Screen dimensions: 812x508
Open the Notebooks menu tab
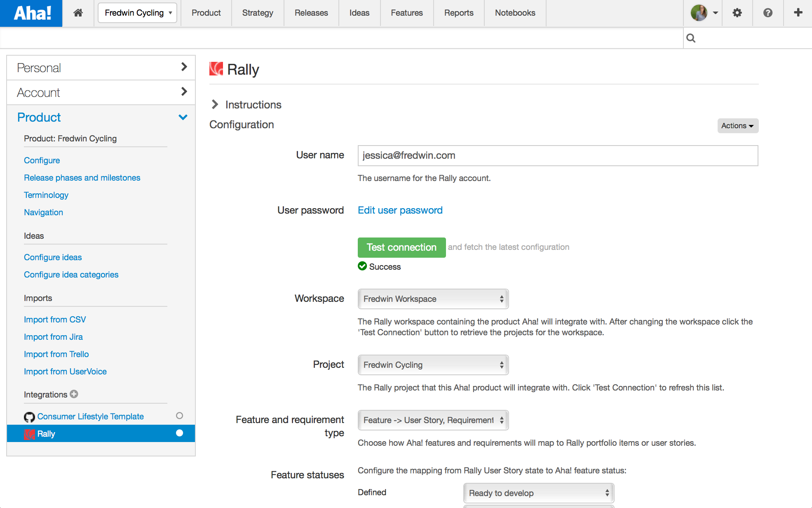coord(515,13)
